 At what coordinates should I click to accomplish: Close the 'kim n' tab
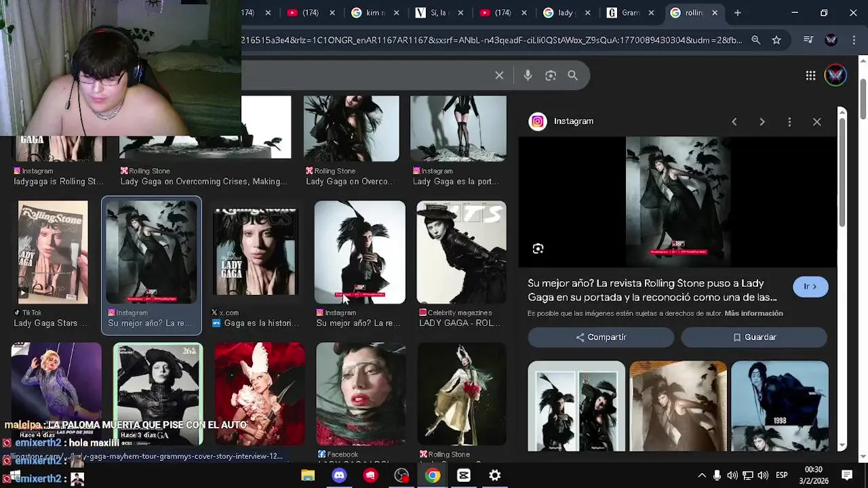[397, 12]
